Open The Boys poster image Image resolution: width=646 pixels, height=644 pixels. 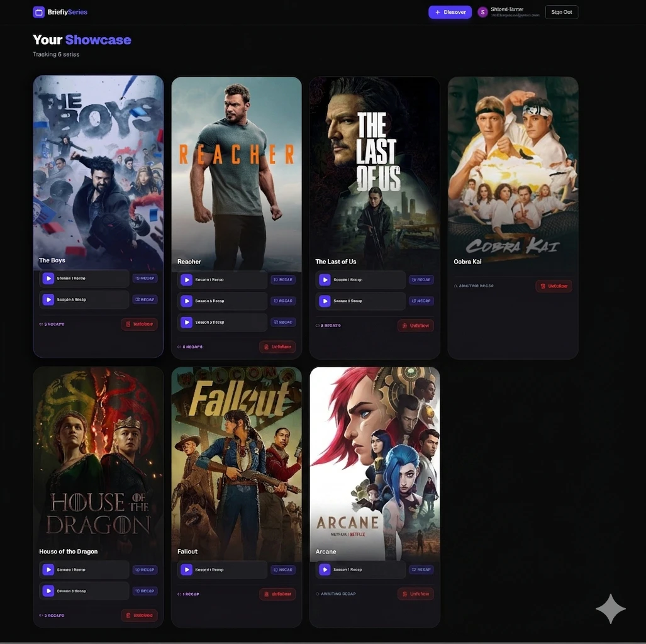pos(99,172)
